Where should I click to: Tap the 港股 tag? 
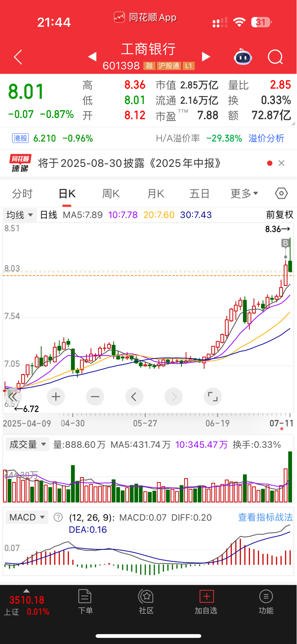point(20,138)
